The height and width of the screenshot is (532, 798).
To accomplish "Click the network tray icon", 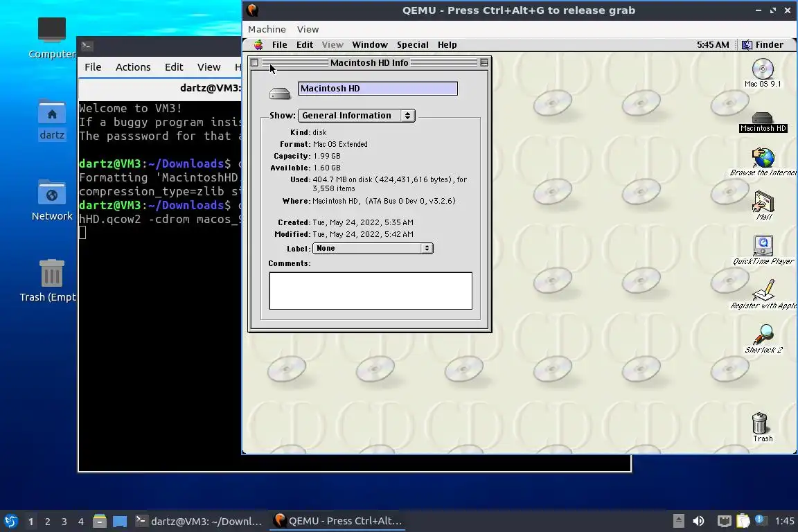I will pos(724,521).
